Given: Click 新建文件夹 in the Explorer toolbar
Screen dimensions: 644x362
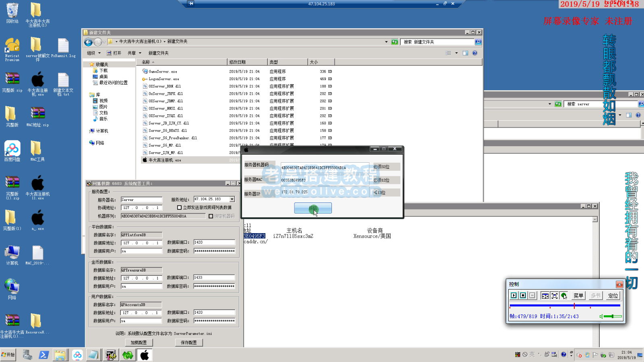Looking at the screenshot, I should point(158,53).
